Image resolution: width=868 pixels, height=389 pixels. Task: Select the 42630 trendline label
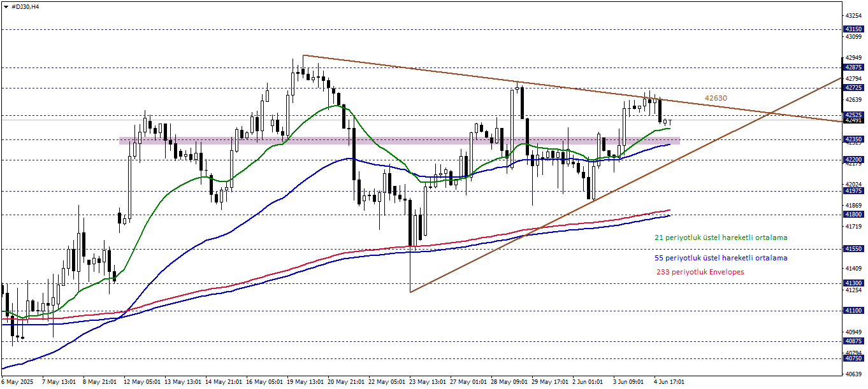pyautogui.click(x=716, y=98)
